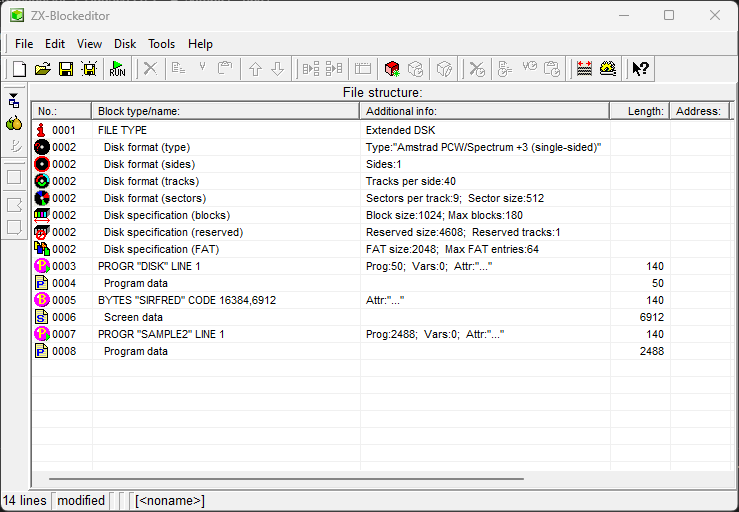Click the length value 6912
The height and width of the screenshot is (512, 739).
click(651, 317)
